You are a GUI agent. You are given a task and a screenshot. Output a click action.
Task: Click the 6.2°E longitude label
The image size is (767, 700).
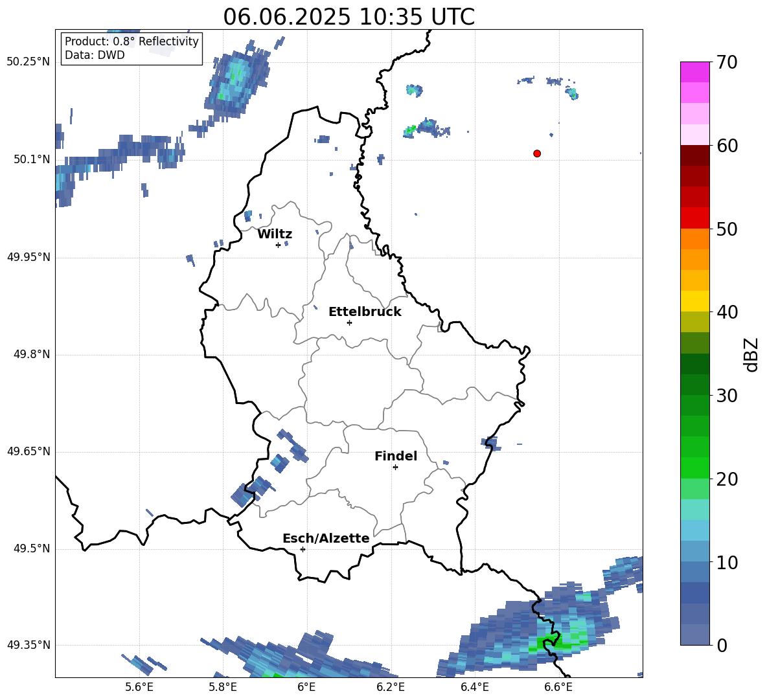pyautogui.click(x=391, y=687)
